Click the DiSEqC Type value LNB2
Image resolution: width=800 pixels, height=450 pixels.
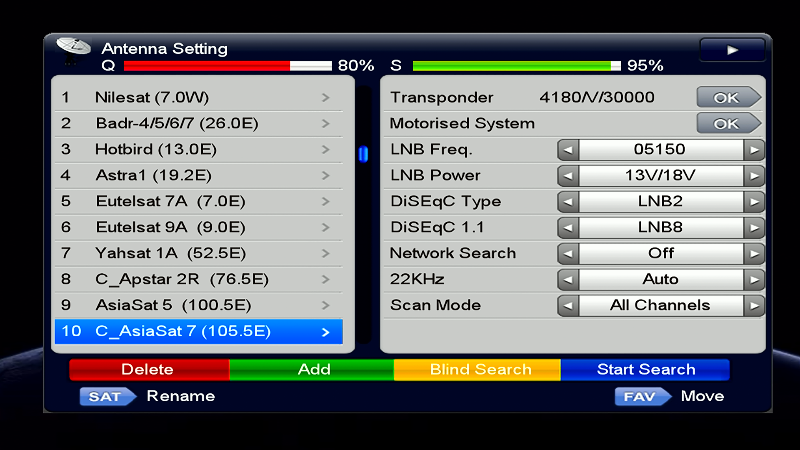[661, 202]
